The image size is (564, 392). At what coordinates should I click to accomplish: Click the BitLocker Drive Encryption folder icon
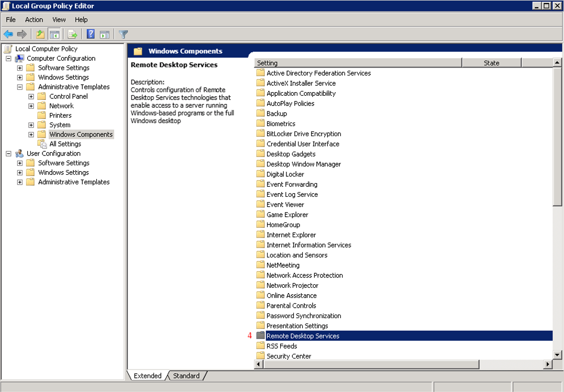260,134
